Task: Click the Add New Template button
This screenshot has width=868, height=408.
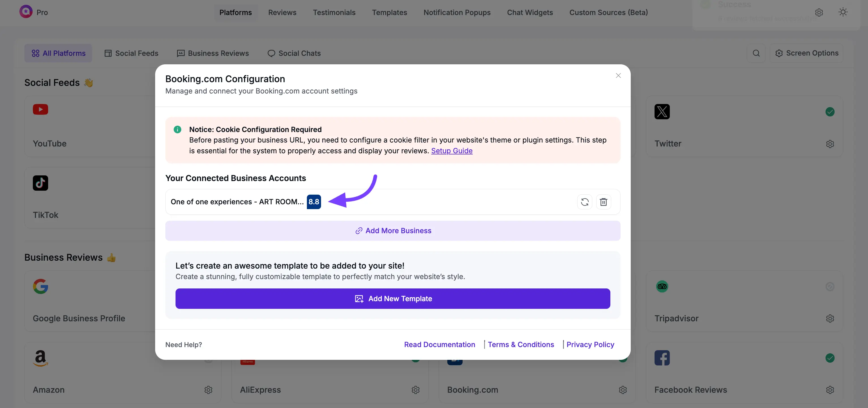Action: [x=393, y=298]
